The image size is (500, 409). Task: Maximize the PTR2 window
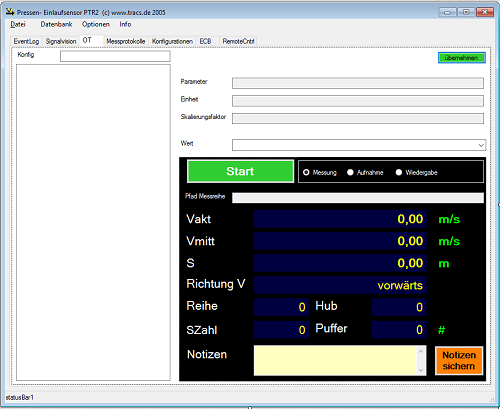pyautogui.click(x=466, y=12)
